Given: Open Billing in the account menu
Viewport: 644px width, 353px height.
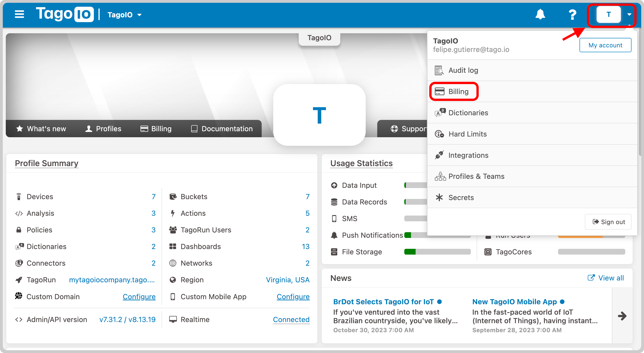Looking at the screenshot, I should coord(532,91).
